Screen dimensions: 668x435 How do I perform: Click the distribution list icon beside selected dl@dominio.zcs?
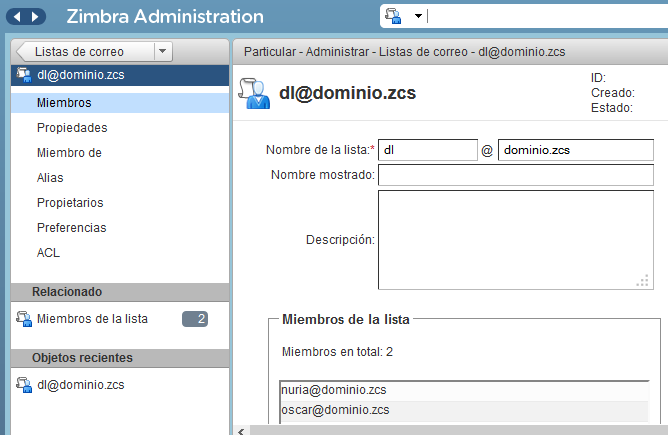tap(24, 75)
